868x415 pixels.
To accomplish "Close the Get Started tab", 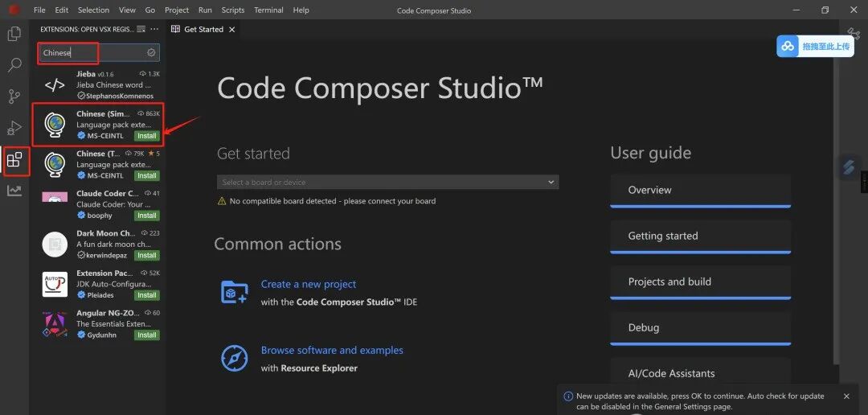I will coord(232,30).
